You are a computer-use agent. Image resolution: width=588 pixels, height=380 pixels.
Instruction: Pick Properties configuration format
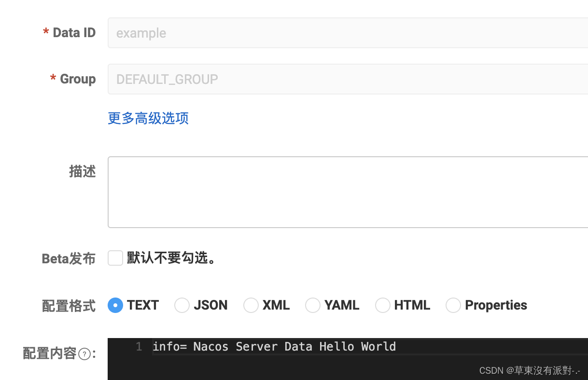(453, 305)
